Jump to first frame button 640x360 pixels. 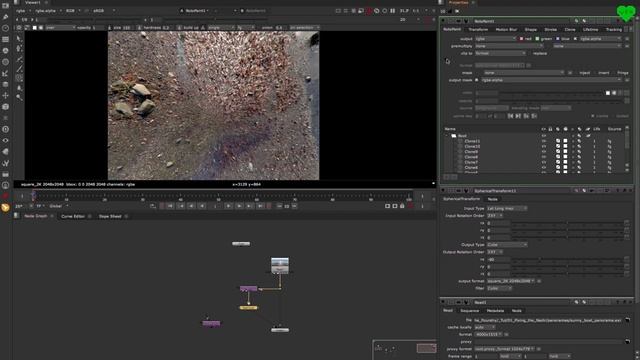point(170,206)
